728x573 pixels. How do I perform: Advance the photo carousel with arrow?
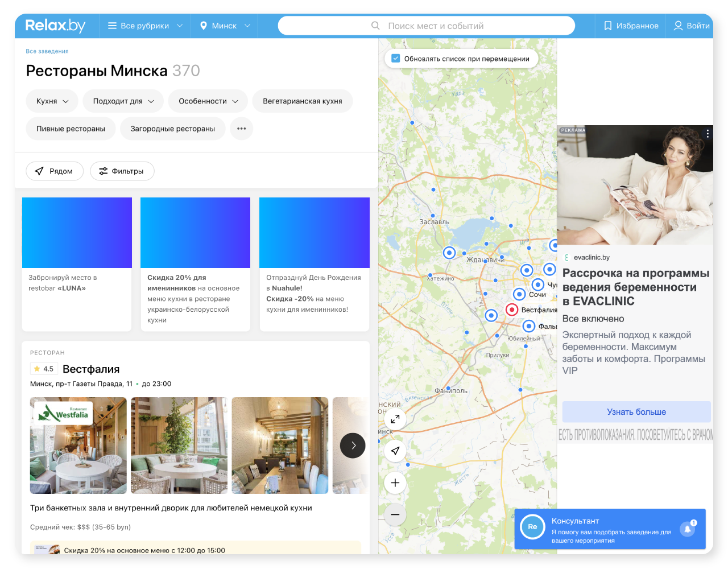(x=353, y=446)
